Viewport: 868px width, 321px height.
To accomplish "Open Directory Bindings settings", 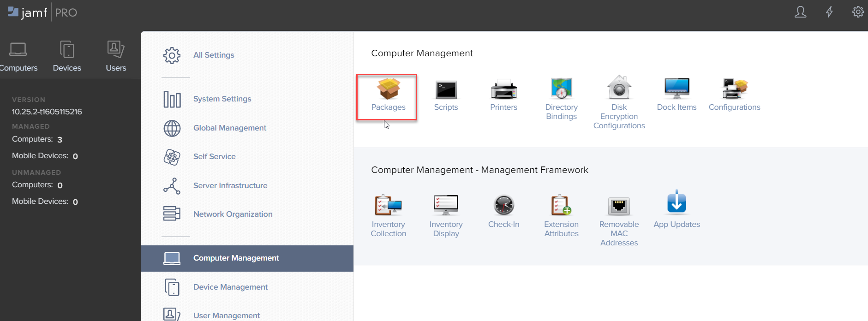I will click(x=561, y=89).
